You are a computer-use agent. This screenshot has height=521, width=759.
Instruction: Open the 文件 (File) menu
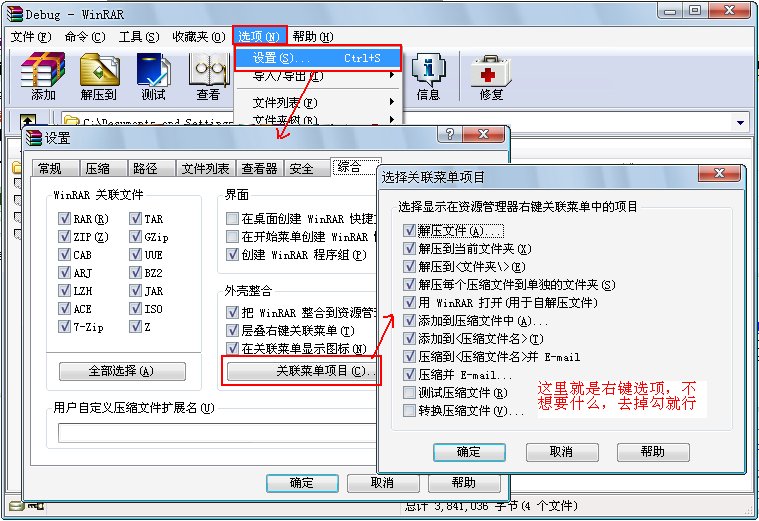click(x=31, y=37)
